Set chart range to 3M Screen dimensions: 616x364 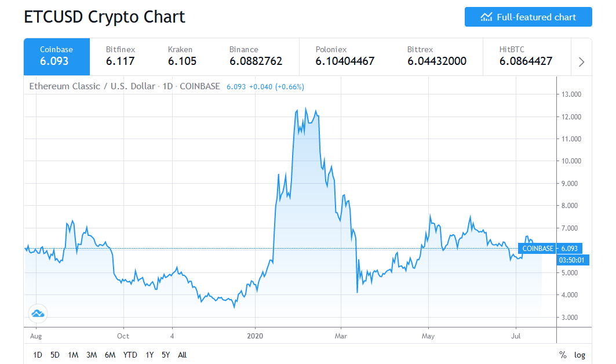(92, 355)
